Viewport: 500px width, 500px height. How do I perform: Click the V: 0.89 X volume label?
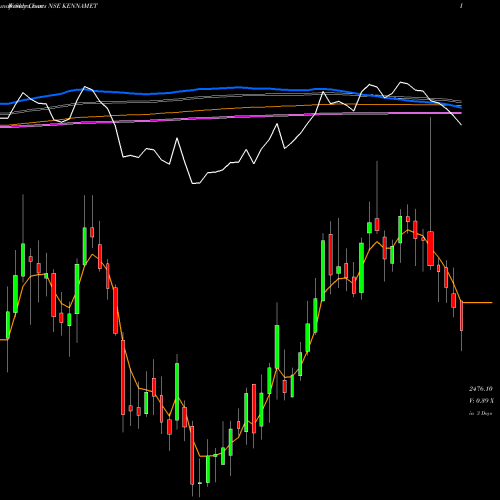(481, 401)
